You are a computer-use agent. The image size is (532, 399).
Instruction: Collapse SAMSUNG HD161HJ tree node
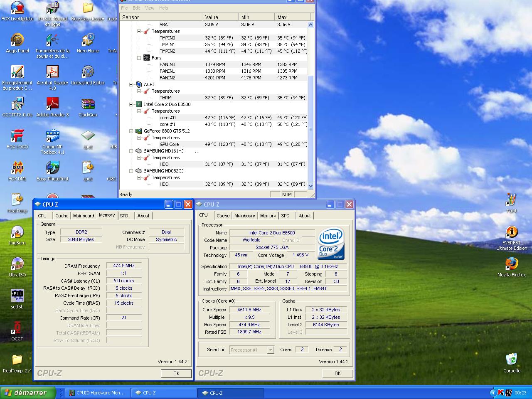pos(131,151)
